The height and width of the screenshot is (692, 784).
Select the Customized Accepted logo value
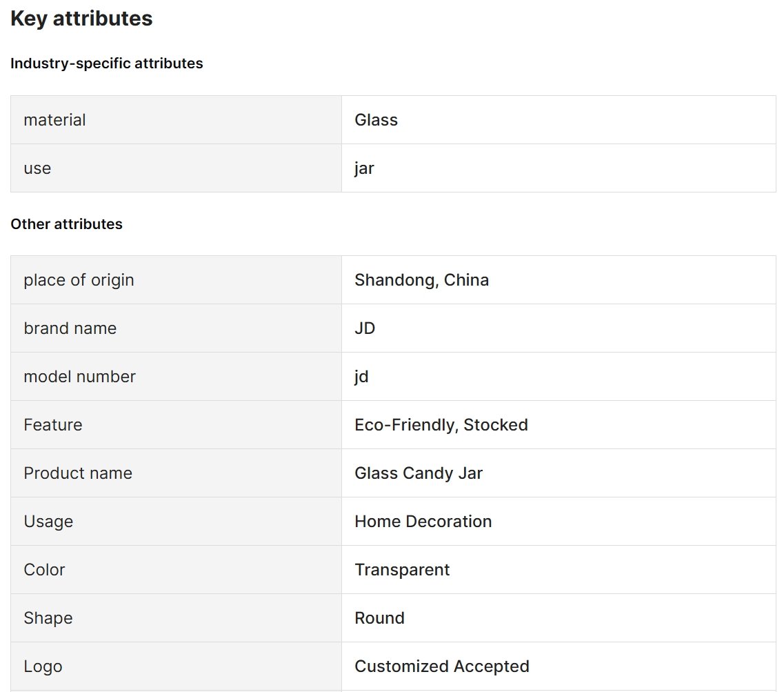click(x=441, y=666)
